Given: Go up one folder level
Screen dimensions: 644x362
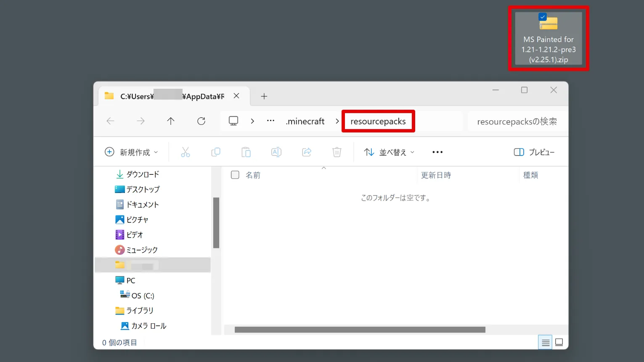Looking at the screenshot, I should (170, 121).
